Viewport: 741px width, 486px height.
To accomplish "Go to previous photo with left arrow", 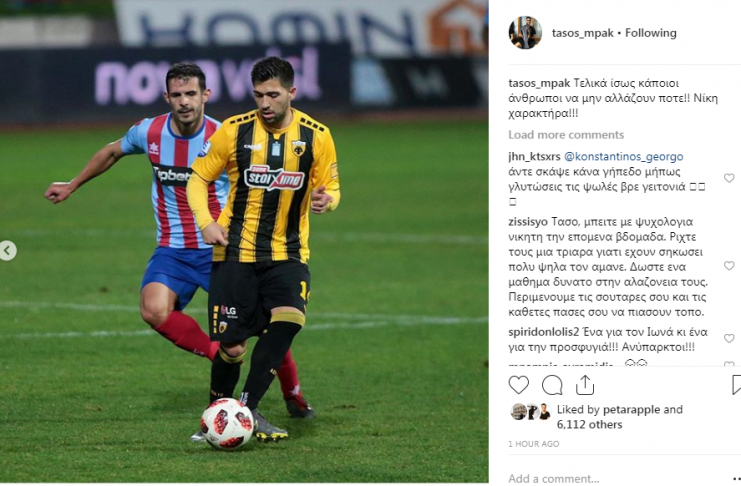I will pos(8,251).
